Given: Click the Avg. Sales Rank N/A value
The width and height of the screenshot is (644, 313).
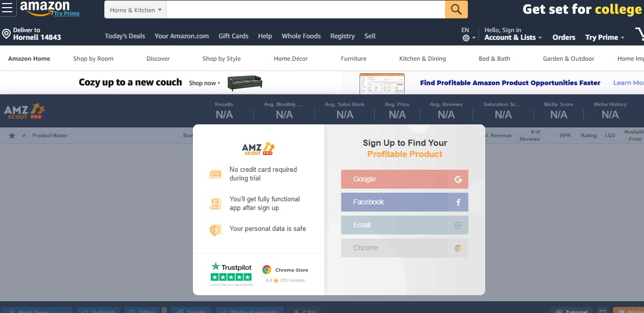Looking at the screenshot, I should coord(345,115).
